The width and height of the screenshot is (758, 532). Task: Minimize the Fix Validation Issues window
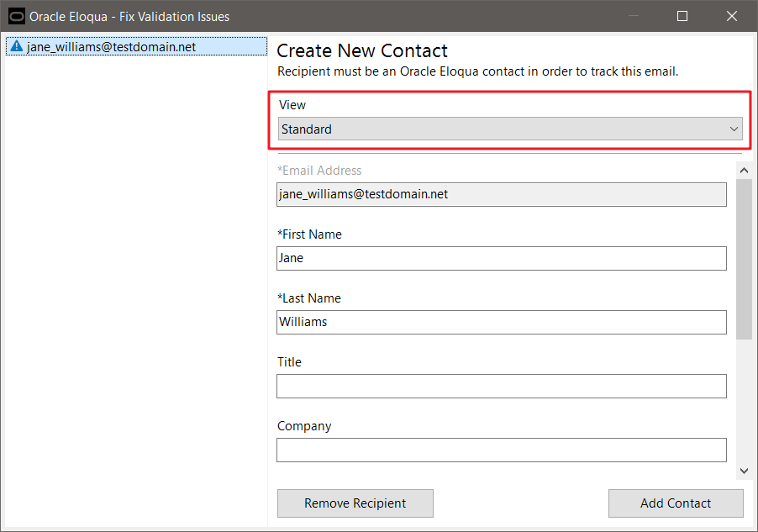pyautogui.click(x=634, y=16)
